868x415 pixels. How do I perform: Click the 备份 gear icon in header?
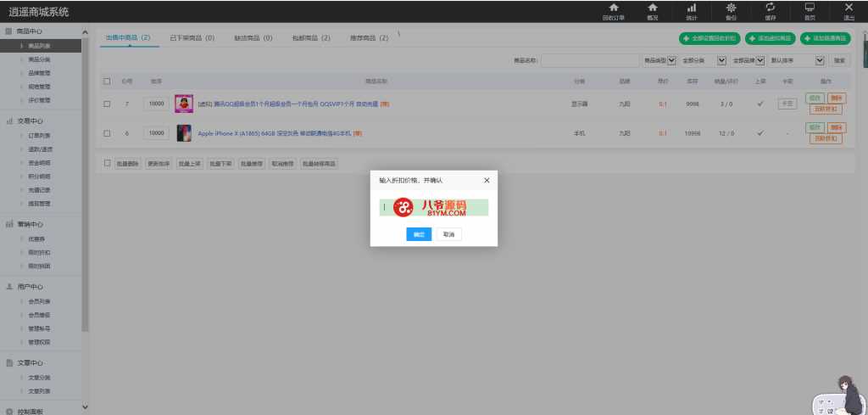731,8
